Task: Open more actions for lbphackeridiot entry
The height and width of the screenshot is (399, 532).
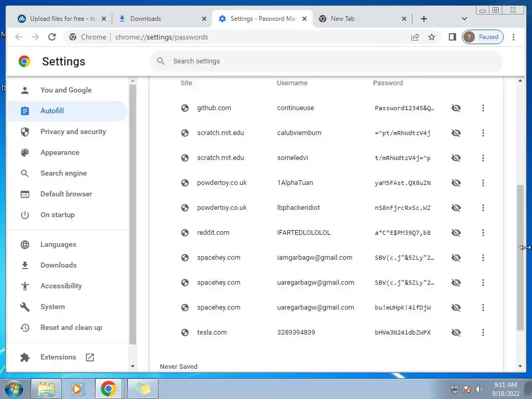Action: (x=483, y=208)
